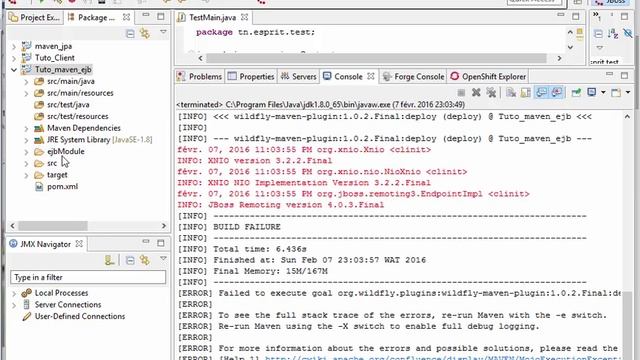Viewport: 640px width, 360px height.
Task: Click console vertical scroll up arrow
Action: (x=627, y=117)
